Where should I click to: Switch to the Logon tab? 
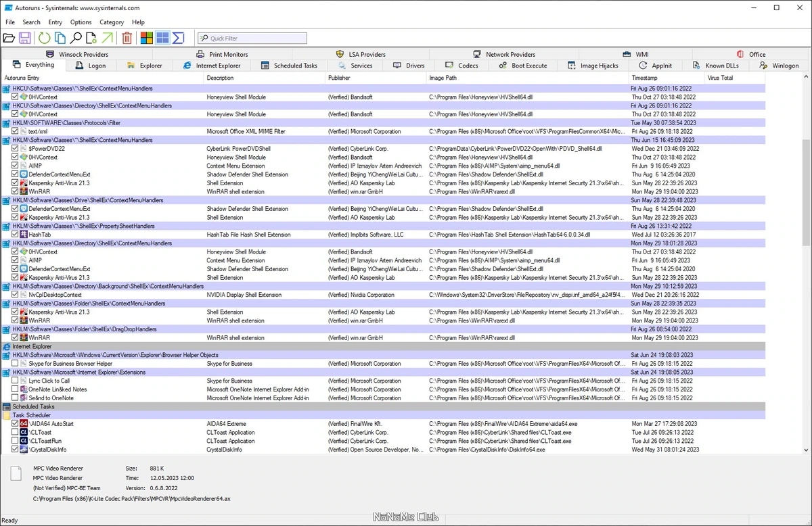click(x=91, y=66)
